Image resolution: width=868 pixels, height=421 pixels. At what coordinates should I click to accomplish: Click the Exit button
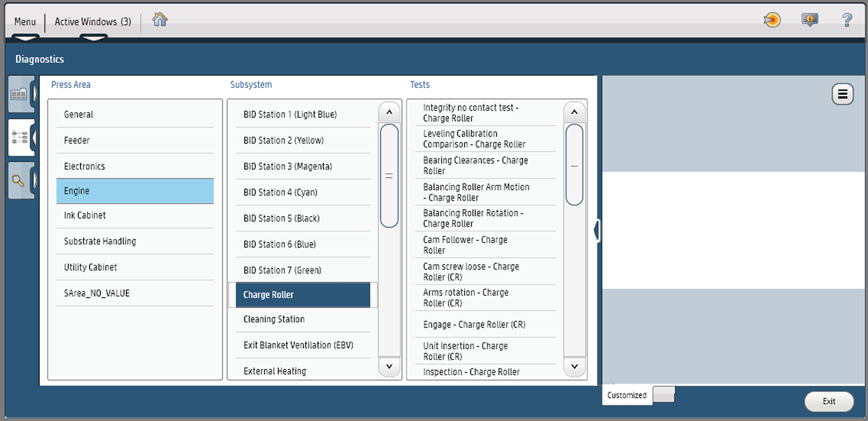[x=829, y=401]
